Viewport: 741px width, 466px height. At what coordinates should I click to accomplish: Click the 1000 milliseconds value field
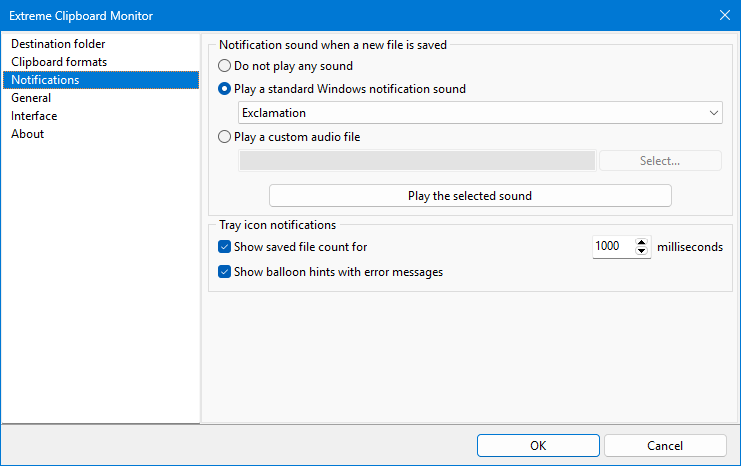click(x=613, y=246)
